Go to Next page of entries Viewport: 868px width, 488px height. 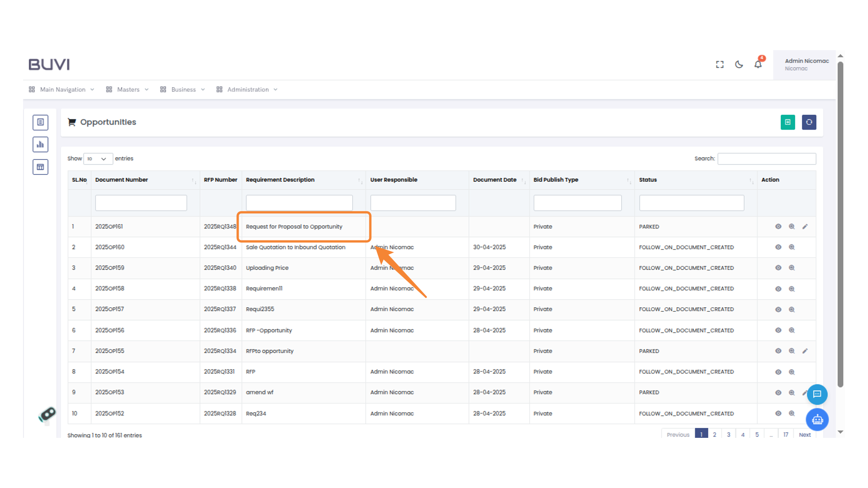pyautogui.click(x=804, y=435)
